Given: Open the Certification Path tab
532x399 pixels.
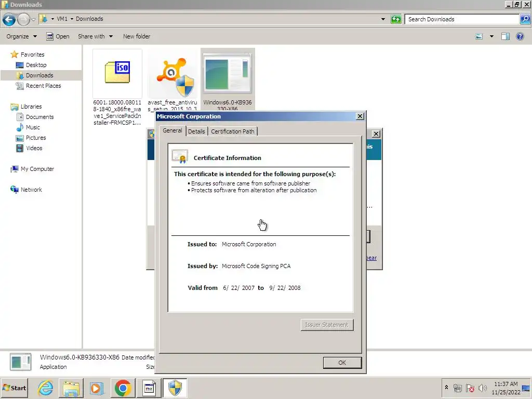Looking at the screenshot, I should [x=232, y=131].
